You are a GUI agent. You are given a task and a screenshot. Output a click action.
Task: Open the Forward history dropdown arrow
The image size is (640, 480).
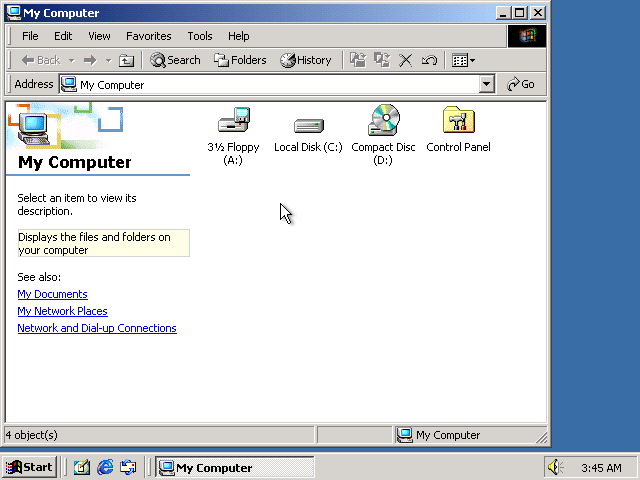[108, 60]
